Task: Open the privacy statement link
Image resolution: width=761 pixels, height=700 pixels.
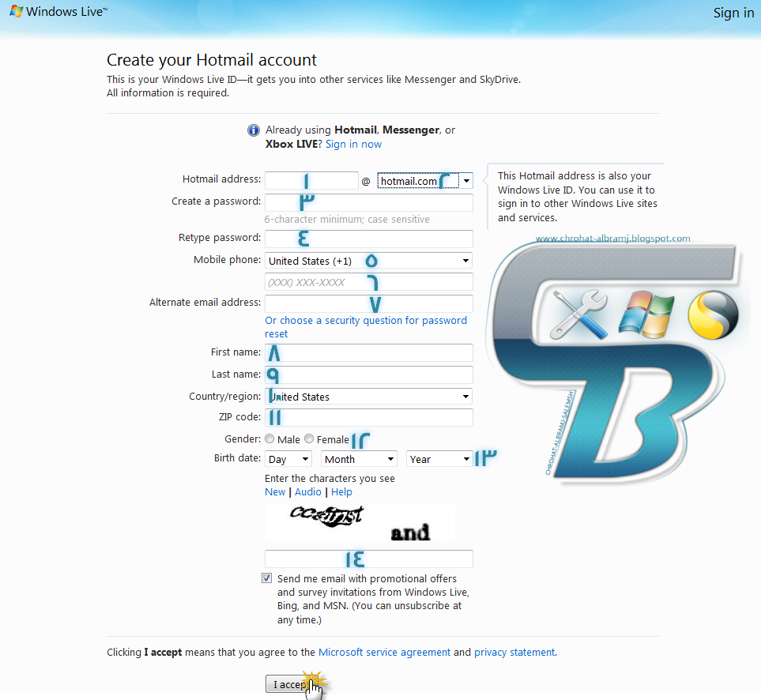Action: (514, 653)
